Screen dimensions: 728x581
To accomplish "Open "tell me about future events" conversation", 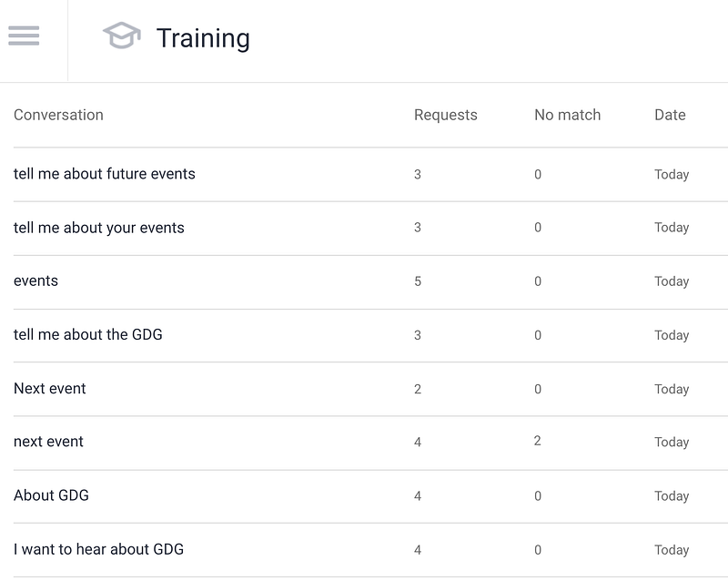I will [x=370, y=174].
